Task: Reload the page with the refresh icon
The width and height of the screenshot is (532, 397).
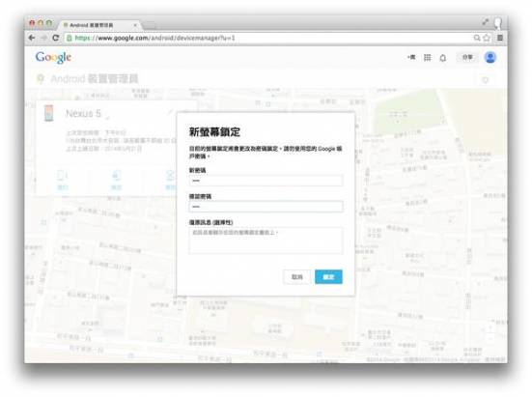Action: [56, 38]
